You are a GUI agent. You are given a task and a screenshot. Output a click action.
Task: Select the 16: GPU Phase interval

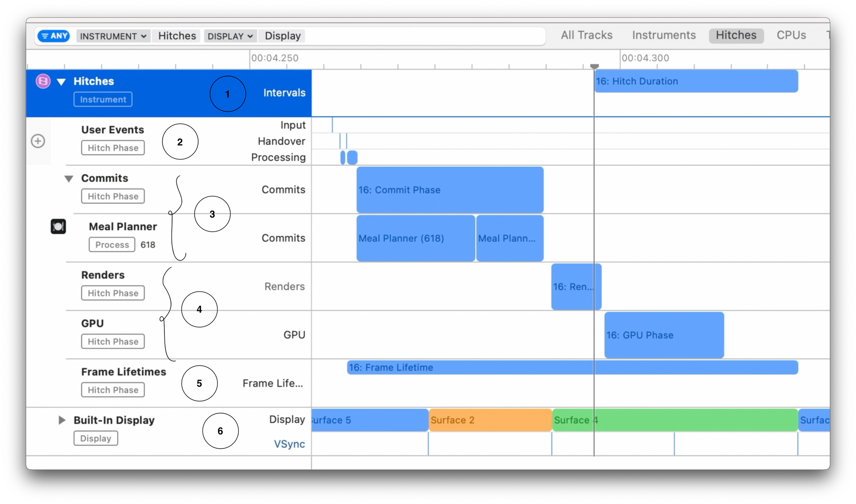[x=663, y=335]
